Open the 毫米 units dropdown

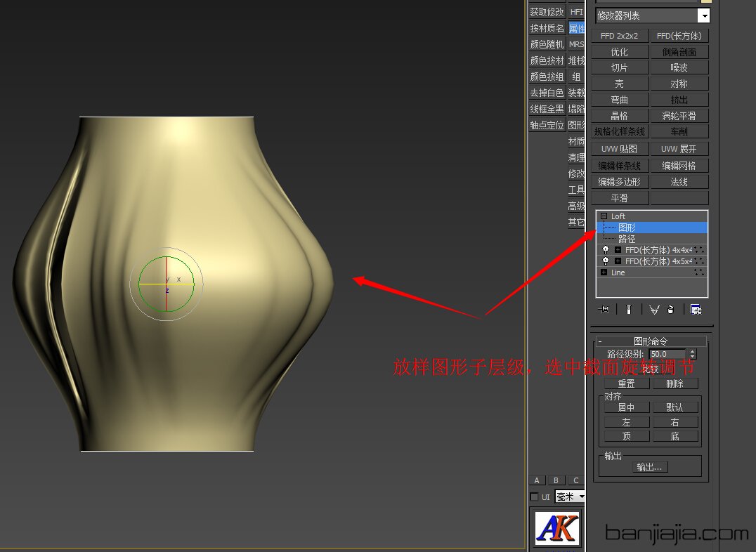point(582,497)
